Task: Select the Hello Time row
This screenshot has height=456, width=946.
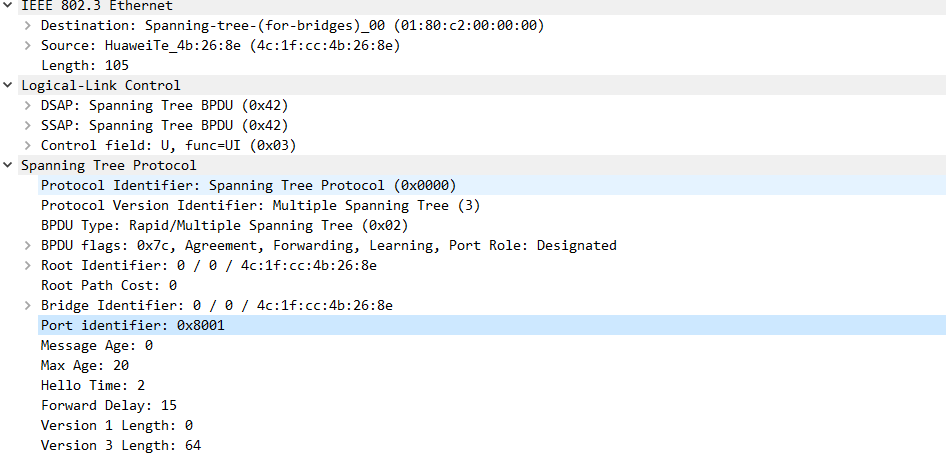Action: click(92, 385)
